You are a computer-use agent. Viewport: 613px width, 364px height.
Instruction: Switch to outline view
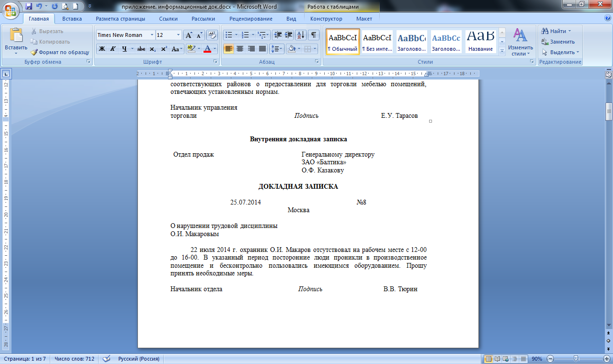(x=515, y=358)
